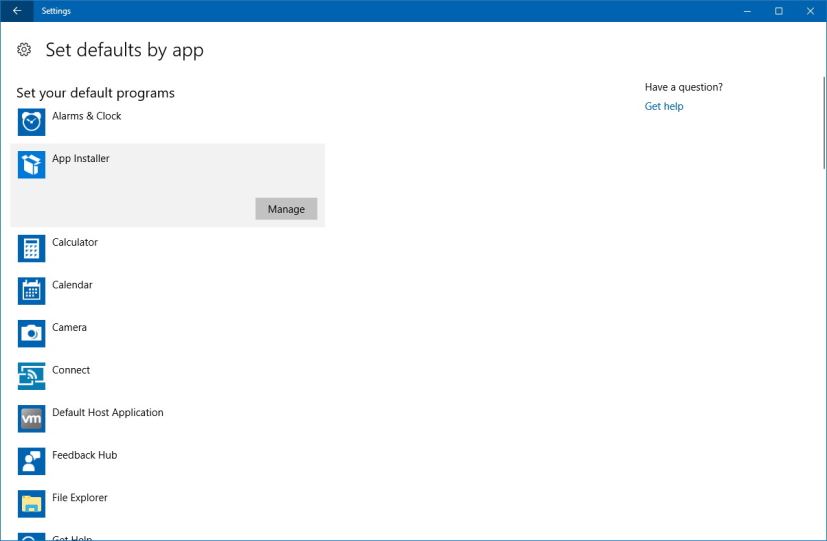Click the VMware Default Host Application icon
Image resolution: width=827 pixels, height=541 pixels.
(31, 419)
